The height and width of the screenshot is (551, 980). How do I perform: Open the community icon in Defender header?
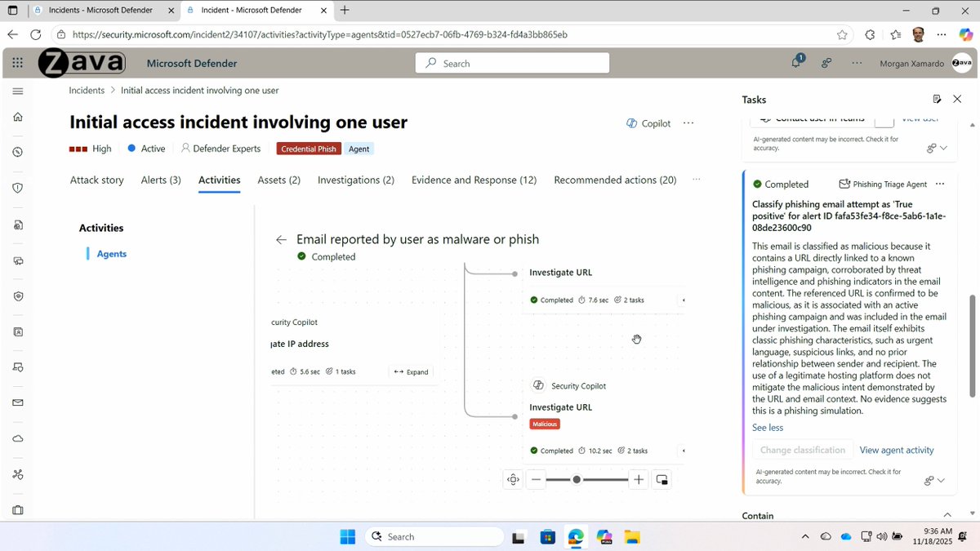click(x=826, y=63)
